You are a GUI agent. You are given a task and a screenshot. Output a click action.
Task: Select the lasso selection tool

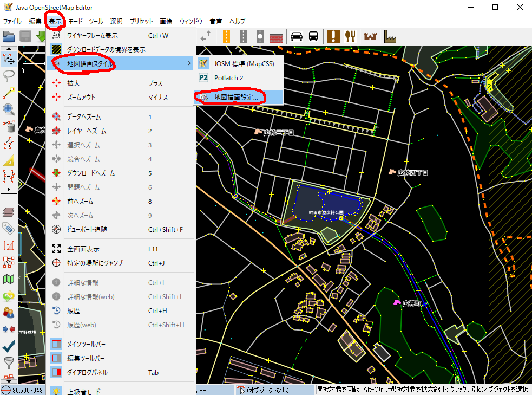[x=9, y=75]
